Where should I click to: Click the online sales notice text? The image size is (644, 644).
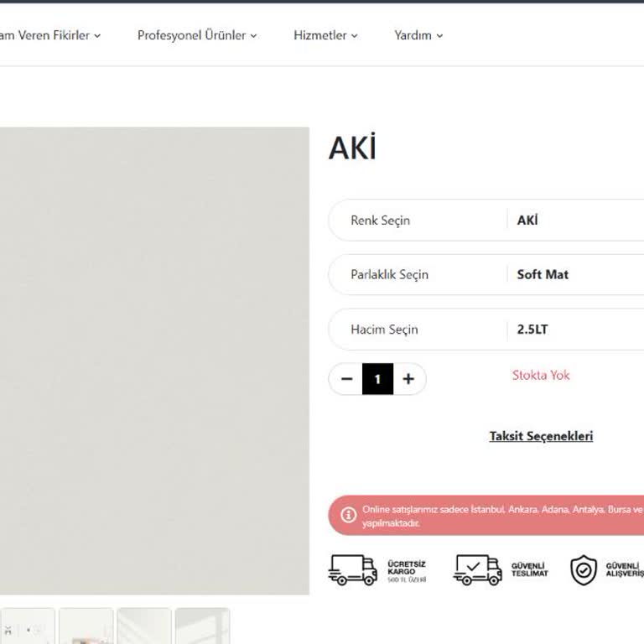(503, 516)
